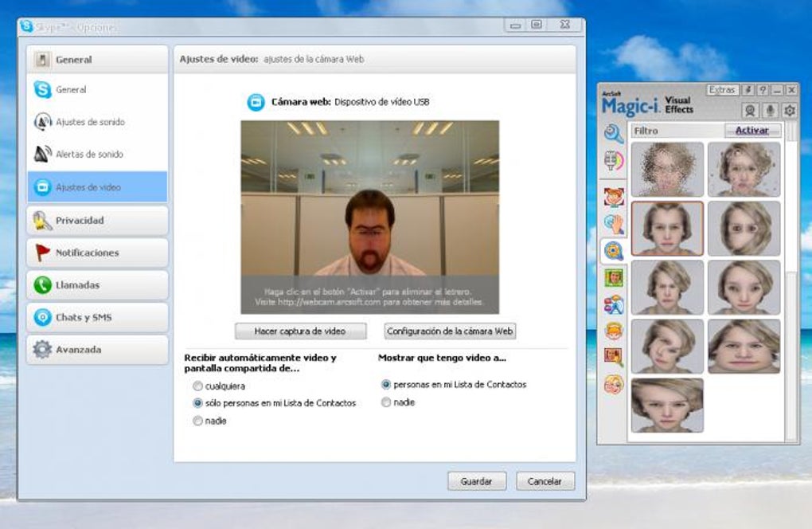Select the red picture with magnifier icon in Magic-i
The image size is (812, 529).
coord(614,357)
